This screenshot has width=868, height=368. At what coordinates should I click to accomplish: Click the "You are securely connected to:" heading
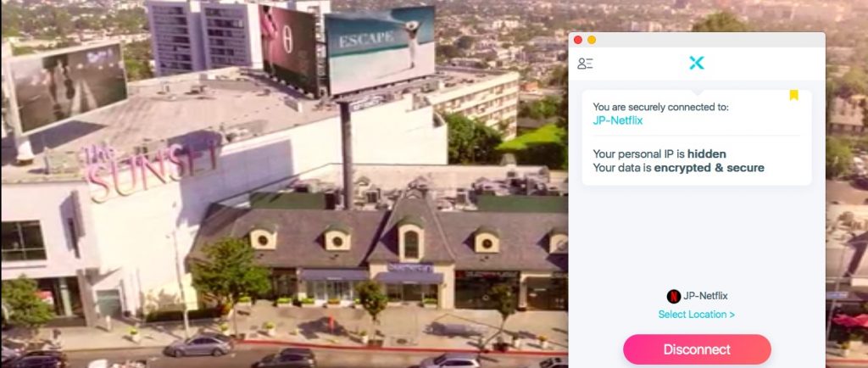pos(661,107)
